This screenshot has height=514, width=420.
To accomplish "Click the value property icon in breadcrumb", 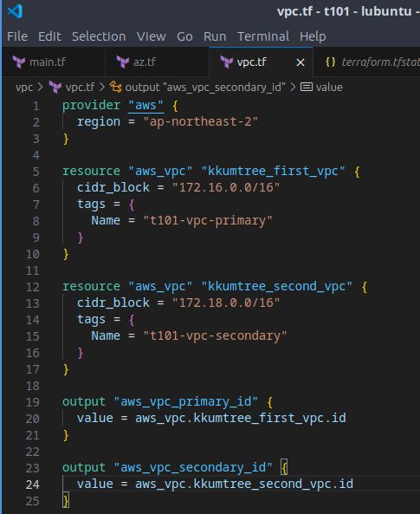I will (x=307, y=88).
